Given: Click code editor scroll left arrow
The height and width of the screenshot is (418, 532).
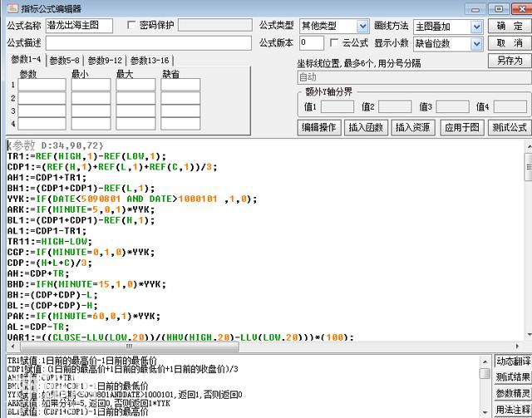Looking at the screenshot, I should [x=13, y=347].
